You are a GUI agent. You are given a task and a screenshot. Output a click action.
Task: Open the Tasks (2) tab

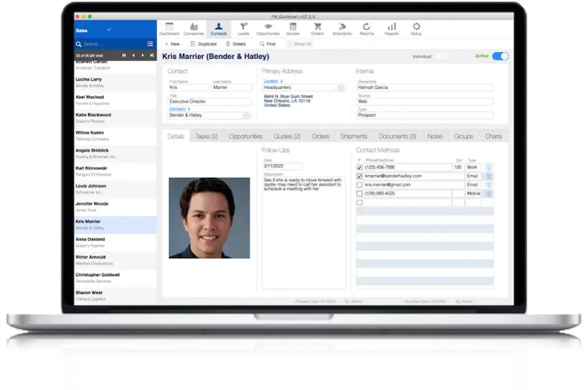coord(207,136)
